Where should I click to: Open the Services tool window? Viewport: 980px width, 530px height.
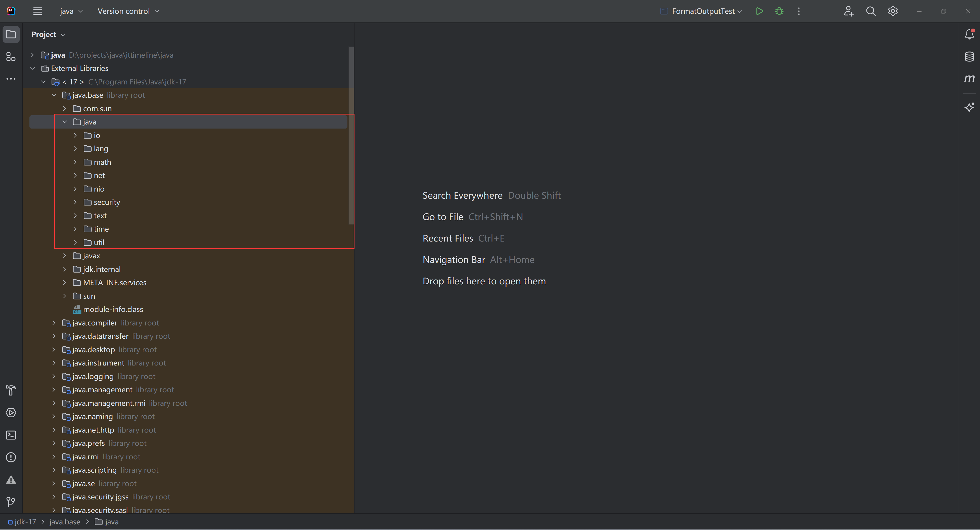[11, 413]
